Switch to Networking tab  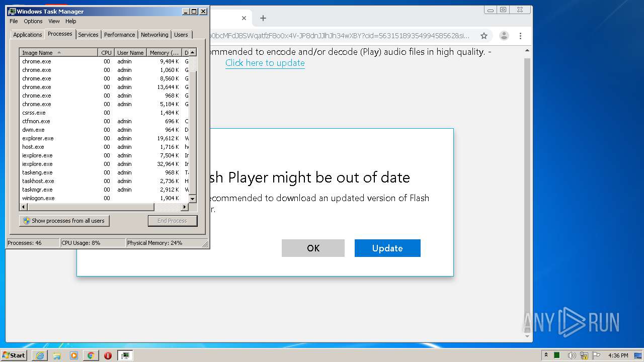coord(154,35)
